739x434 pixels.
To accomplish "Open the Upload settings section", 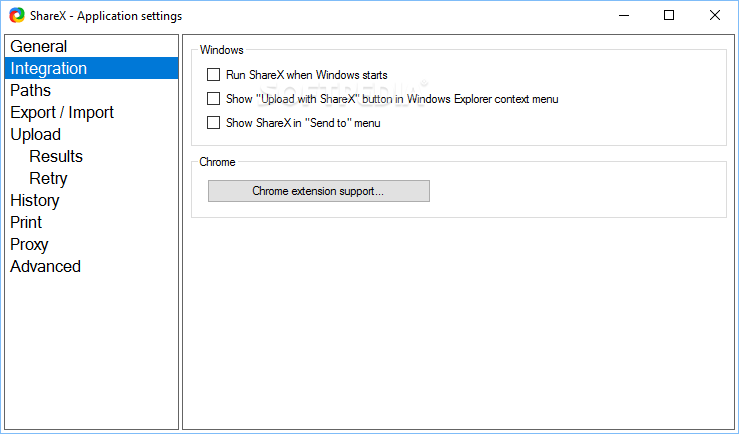I will (91, 134).
